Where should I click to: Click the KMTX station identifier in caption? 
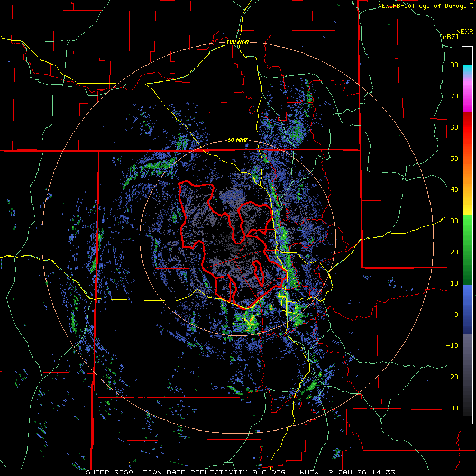point(310,472)
